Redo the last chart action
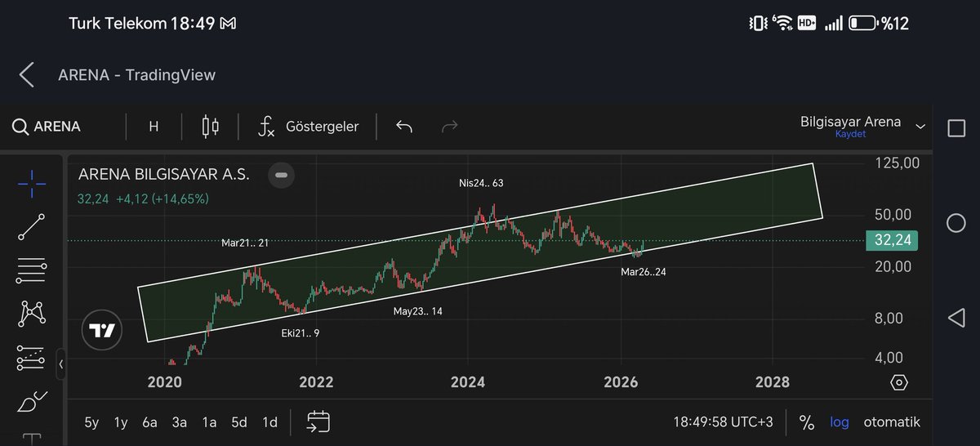 449,127
